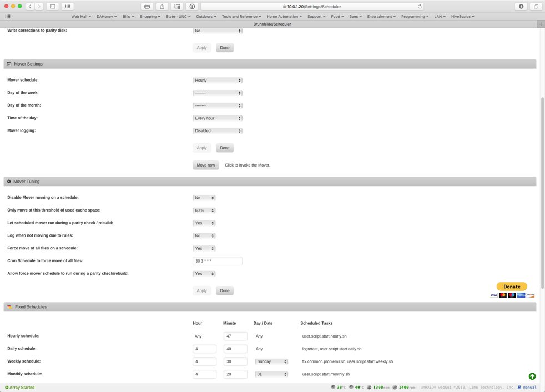
Task: Click the Mover Settings calendar icon
Action: 9,64
